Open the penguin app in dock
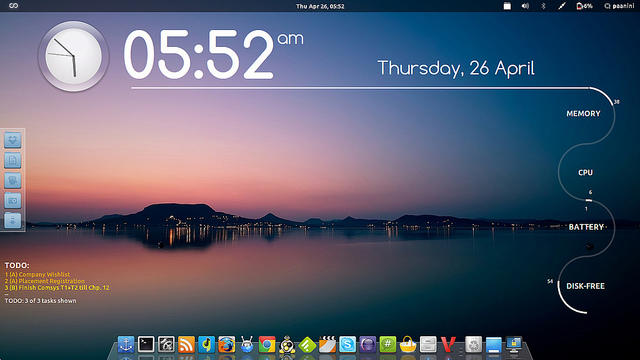640x360 pixels. pyautogui.click(x=287, y=344)
